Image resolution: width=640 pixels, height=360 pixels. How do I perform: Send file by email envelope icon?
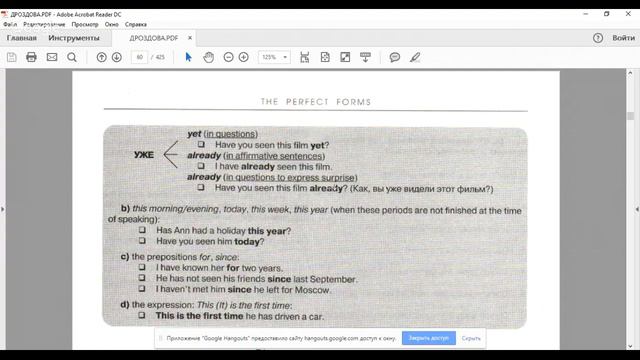pyautogui.click(x=52, y=57)
